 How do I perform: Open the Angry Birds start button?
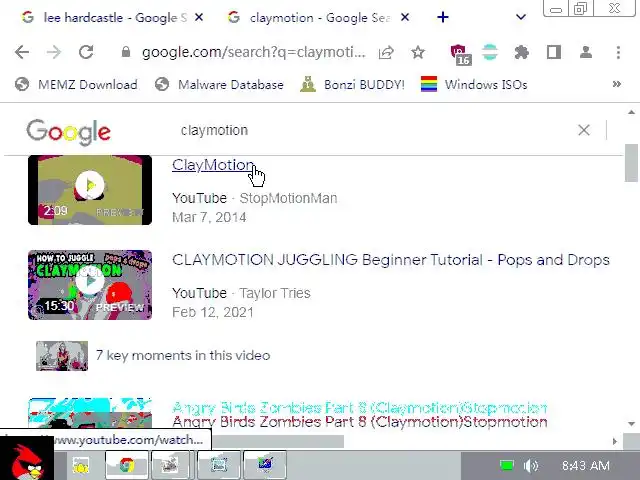coord(27,458)
